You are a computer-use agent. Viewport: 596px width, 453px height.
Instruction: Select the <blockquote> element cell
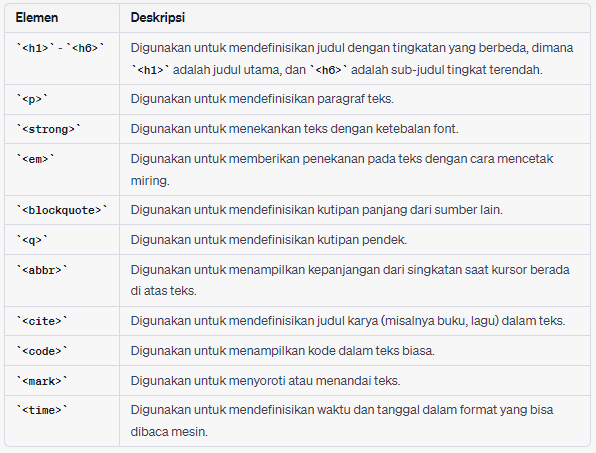click(x=62, y=210)
